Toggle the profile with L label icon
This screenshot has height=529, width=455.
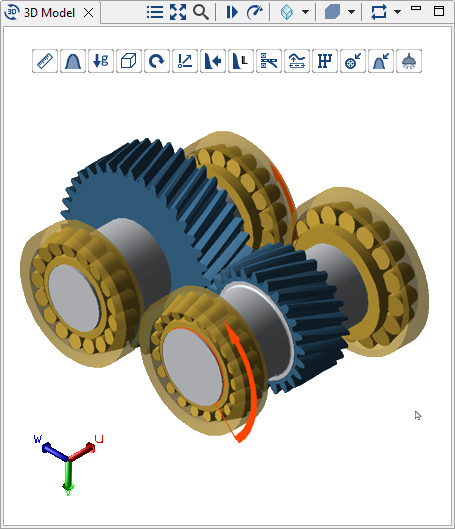coord(241,61)
